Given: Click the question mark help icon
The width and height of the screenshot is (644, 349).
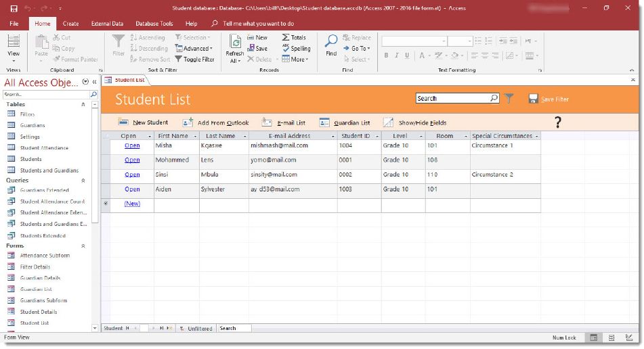Looking at the screenshot, I should pos(558,122).
